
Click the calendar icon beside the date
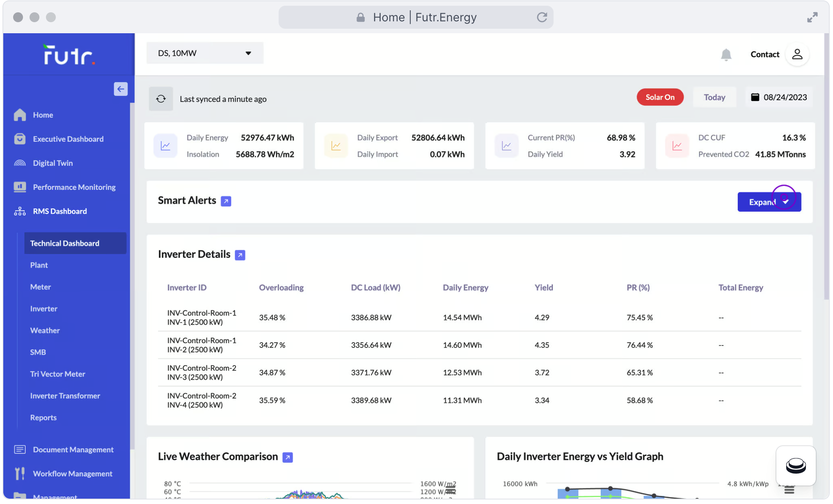(755, 97)
